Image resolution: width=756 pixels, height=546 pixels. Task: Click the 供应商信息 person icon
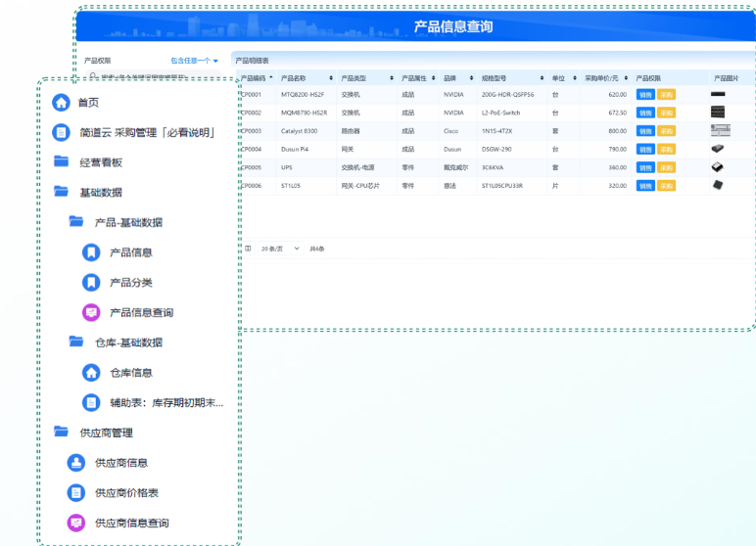[x=76, y=463]
